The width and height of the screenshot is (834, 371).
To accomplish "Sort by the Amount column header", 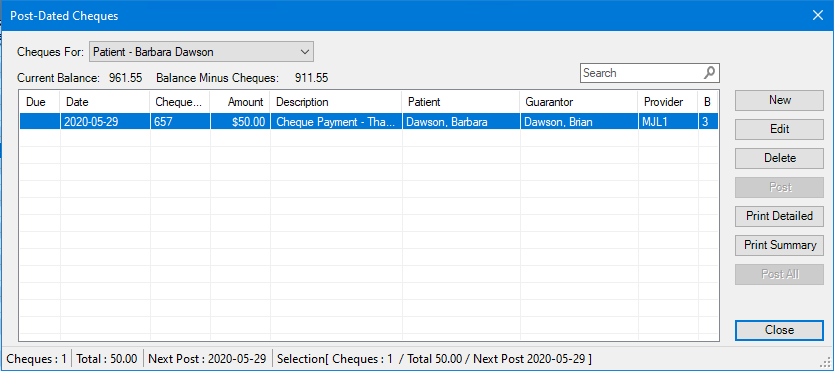I will (240, 102).
